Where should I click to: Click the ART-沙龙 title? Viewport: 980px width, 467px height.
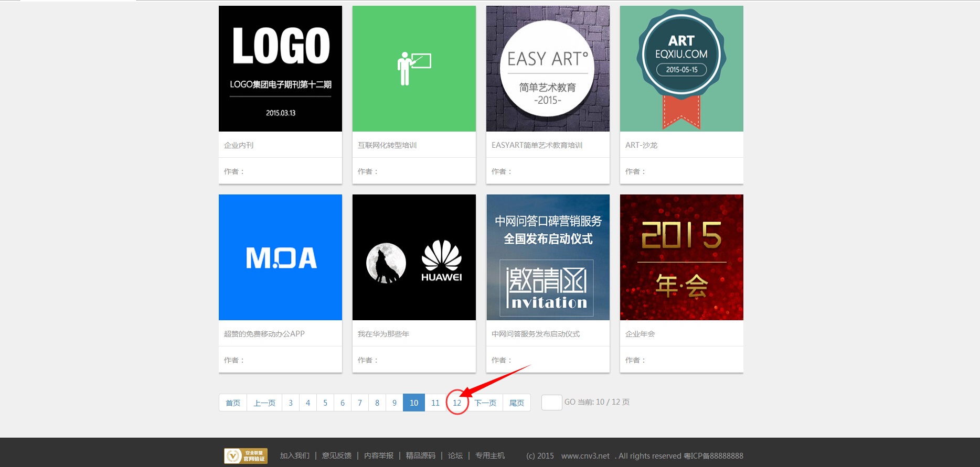(641, 145)
